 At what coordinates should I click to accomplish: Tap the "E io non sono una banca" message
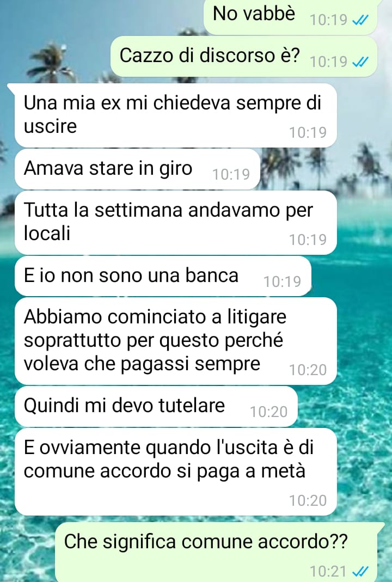163,276
